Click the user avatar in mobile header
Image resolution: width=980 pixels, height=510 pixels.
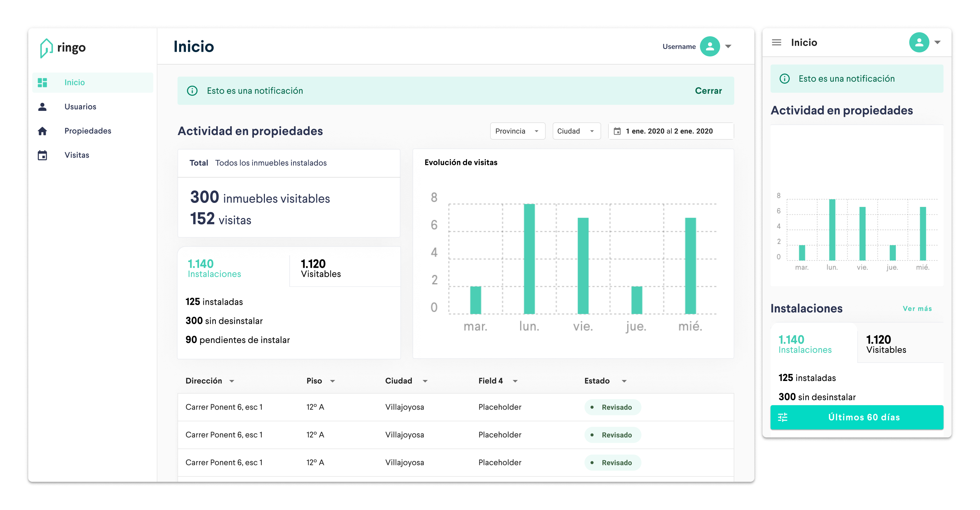point(919,43)
